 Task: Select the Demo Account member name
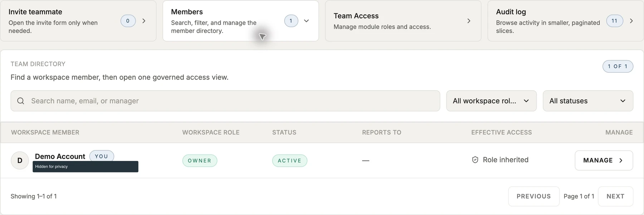click(x=60, y=156)
